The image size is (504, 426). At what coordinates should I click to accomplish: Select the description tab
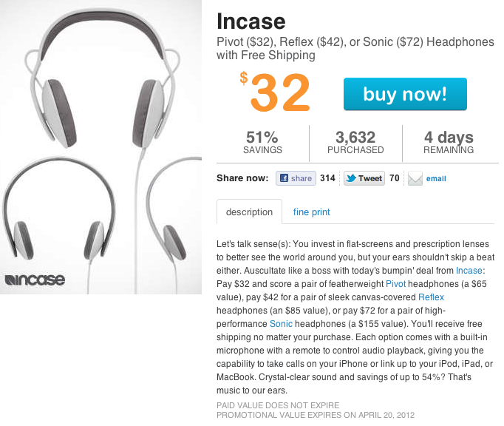click(x=249, y=212)
